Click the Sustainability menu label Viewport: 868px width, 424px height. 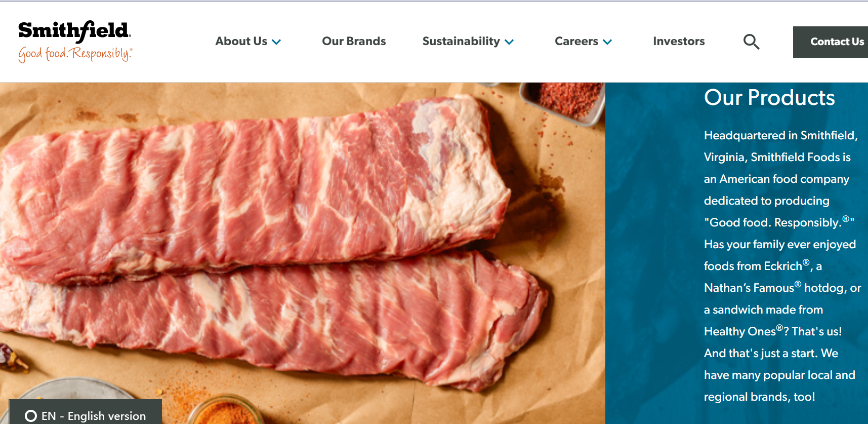[461, 41]
